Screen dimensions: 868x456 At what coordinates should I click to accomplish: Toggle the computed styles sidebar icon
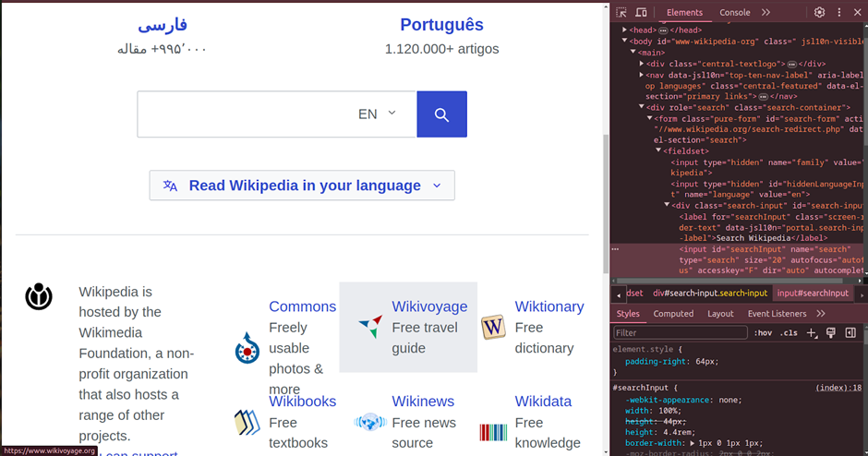point(850,332)
